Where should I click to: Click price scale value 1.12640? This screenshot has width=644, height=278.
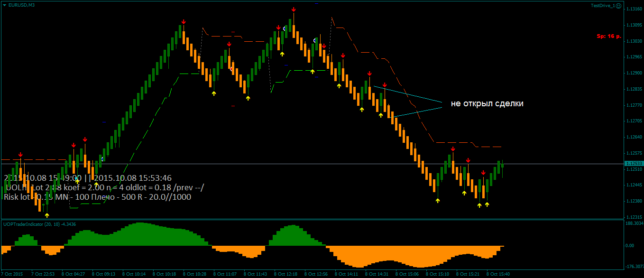coord(634,137)
